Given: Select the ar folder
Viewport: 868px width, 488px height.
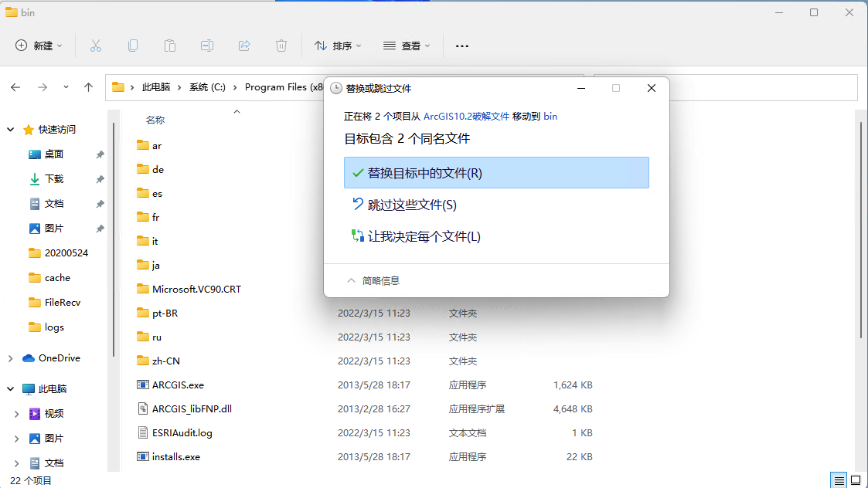Looking at the screenshot, I should click(x=157, y=145).
